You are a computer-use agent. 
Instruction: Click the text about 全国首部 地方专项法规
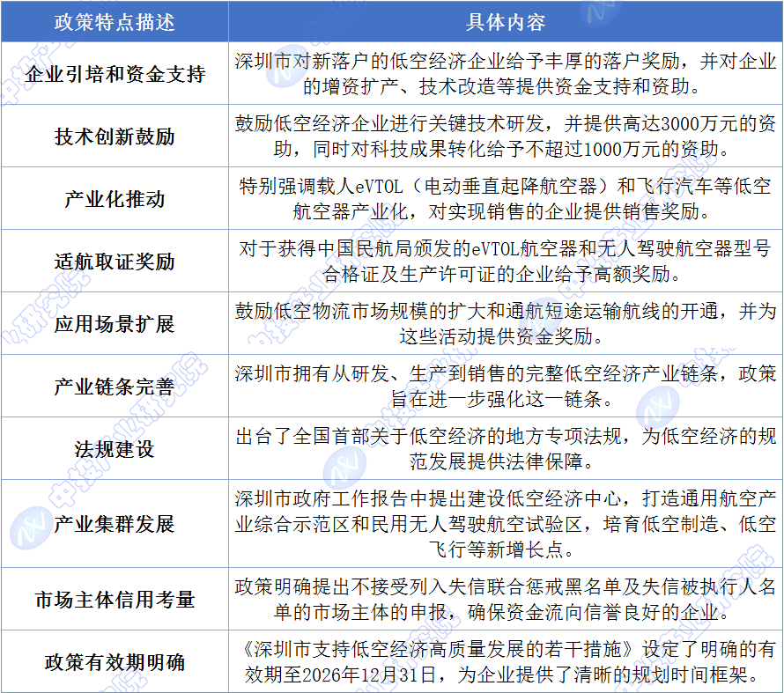506,449
